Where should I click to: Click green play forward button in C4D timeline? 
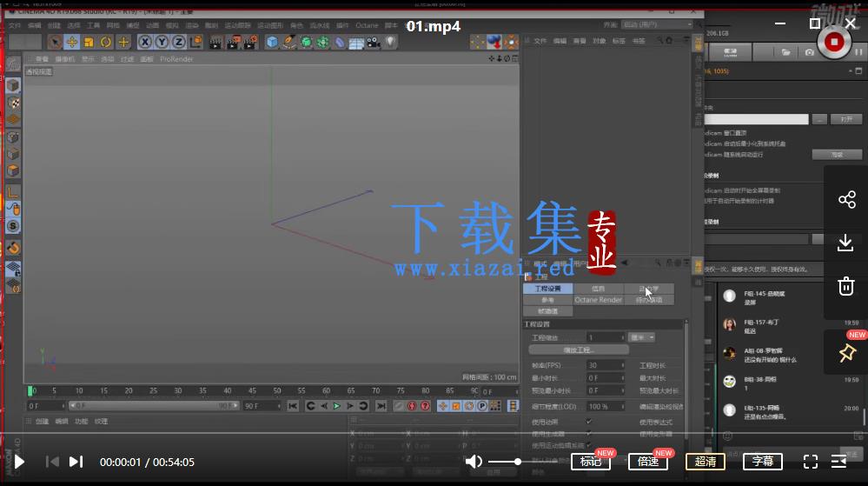click(x=336, y=406)
